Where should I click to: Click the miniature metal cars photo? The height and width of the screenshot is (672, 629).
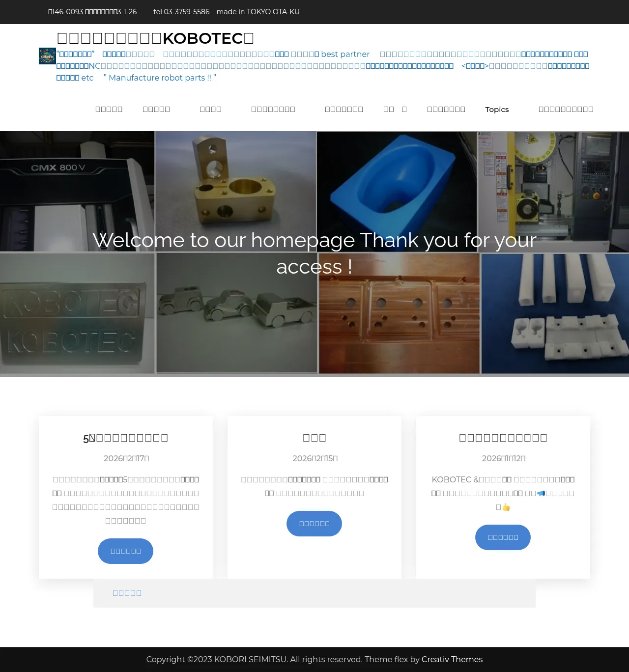[236, 313]
